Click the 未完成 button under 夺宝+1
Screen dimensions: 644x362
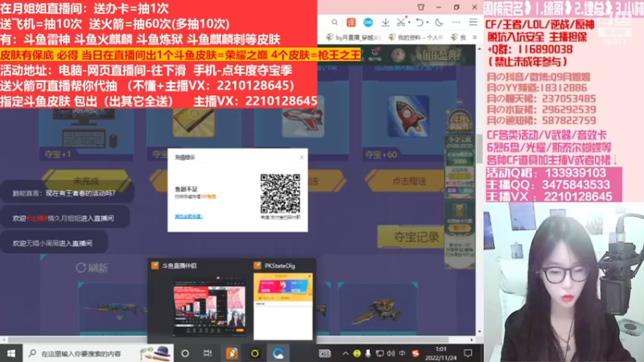[x=86, y=180]
